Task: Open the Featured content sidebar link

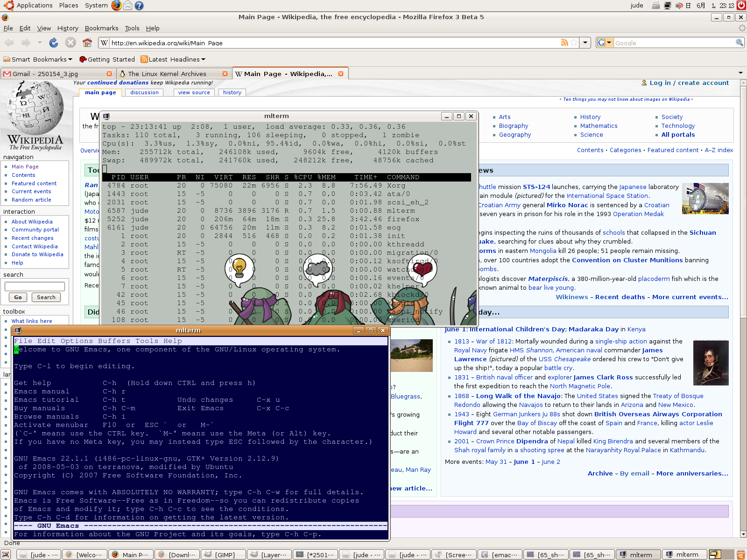Action: (34, 183)
